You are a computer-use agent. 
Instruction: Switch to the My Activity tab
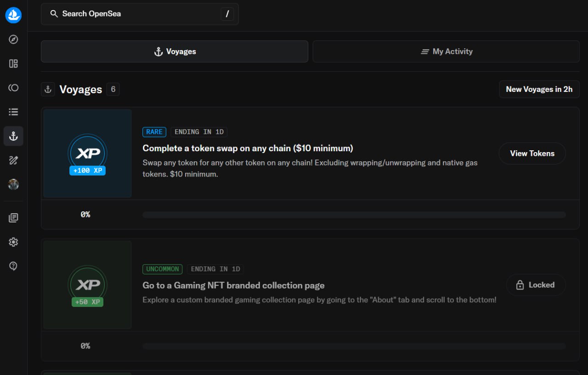pos(446,51)
